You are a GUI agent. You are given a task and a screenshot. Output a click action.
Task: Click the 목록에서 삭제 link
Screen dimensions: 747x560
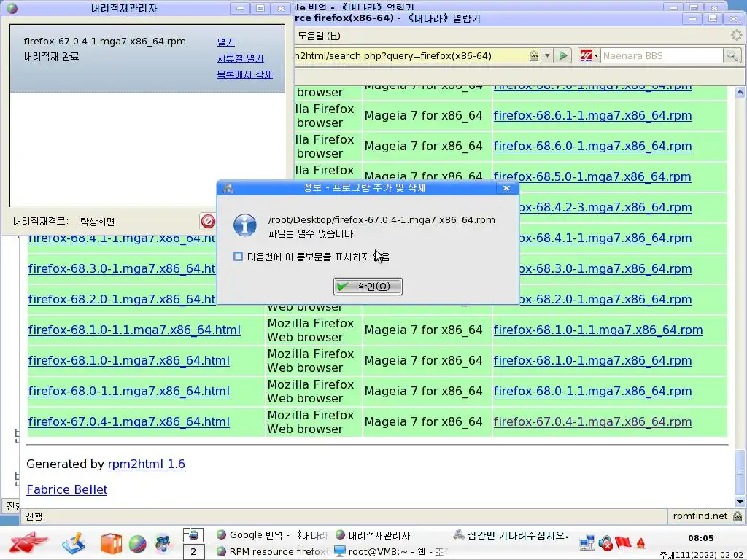[245, 74]
